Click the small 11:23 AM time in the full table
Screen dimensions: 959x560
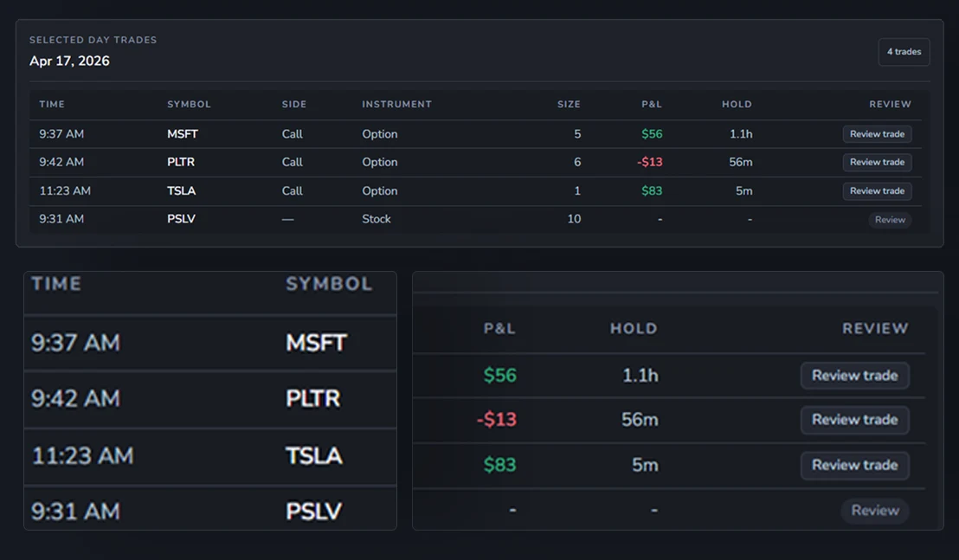coord(65,190)
